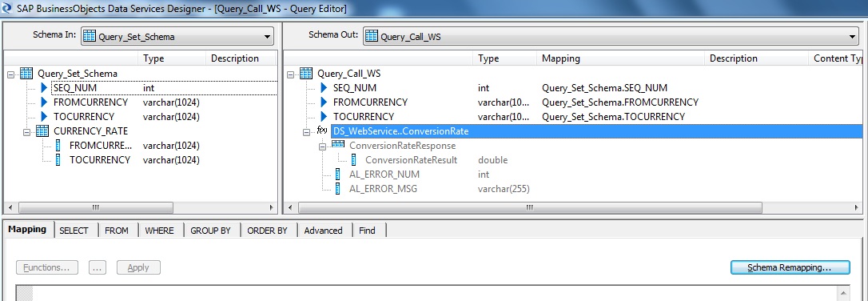868x301 pixels.
Task: Click the up arrow of mapping editor vertical scrollbar
Action: pyautogui.click(x=844, y=292)
